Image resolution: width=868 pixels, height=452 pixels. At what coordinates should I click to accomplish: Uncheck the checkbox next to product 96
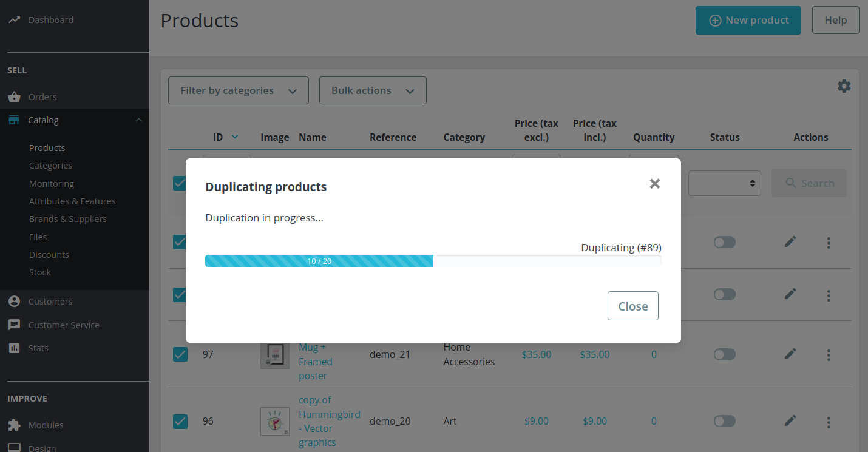(x=180, y=421)
